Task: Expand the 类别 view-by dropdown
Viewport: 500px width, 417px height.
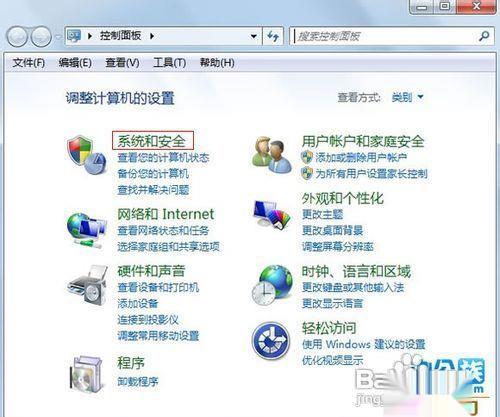Action: tap(408, 97)
